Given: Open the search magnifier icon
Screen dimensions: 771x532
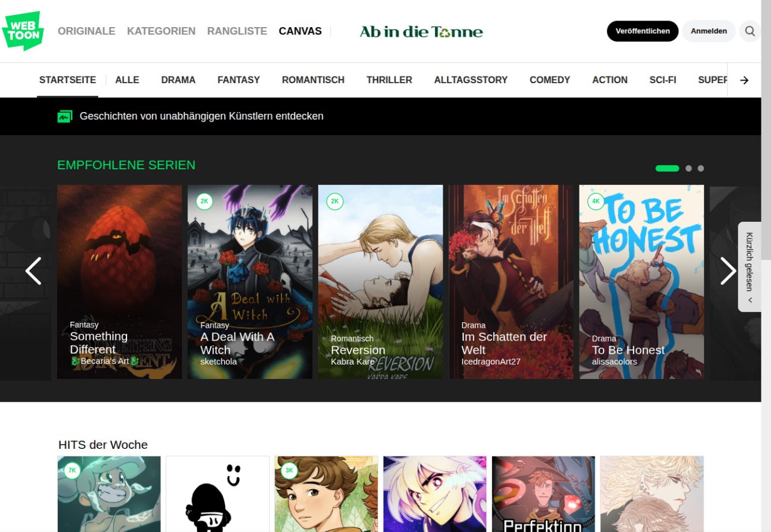Looking at the screenshot, I should pyautogui.click(x=749, y=31).
